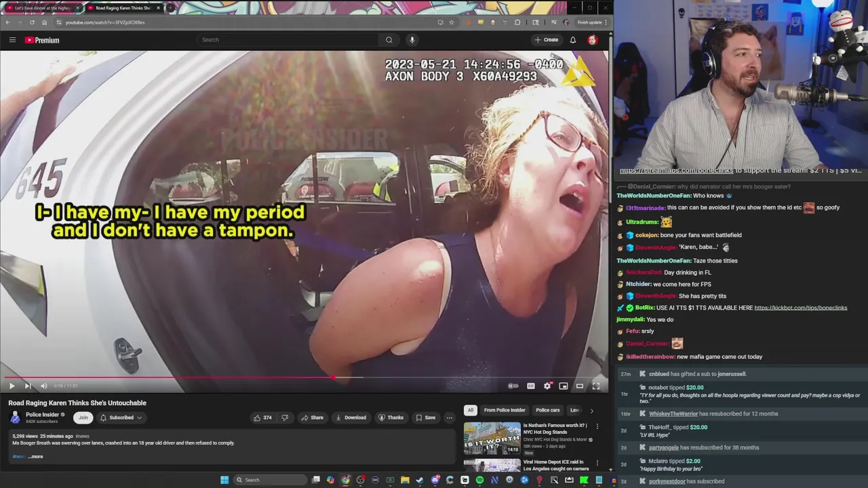Like the video with thumbs up 374

[x=263, y=418]
